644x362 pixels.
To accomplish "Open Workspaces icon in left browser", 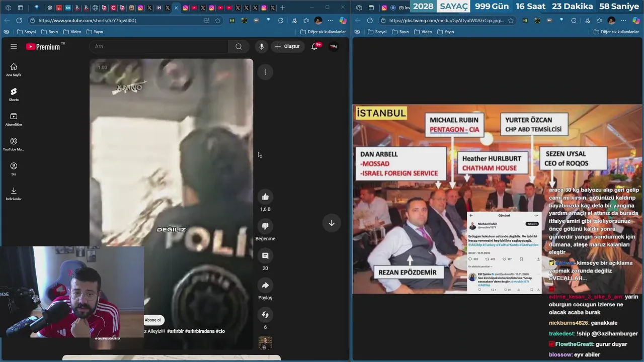I will pyautogui.click(x=8, y=8).
